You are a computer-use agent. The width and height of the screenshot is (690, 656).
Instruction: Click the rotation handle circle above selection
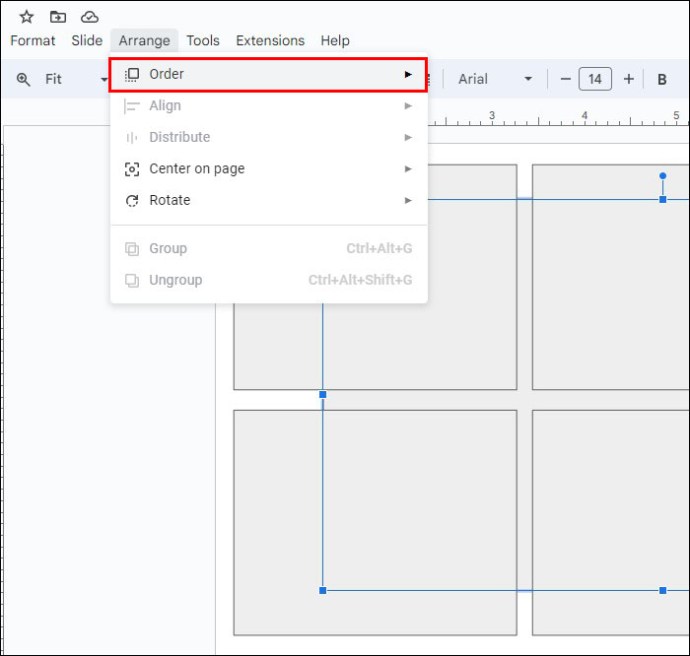663,176
